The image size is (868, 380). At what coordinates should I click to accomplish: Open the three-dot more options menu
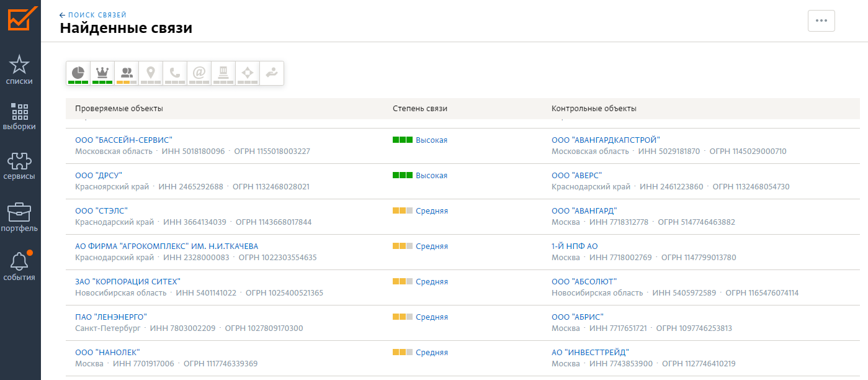coord(821,20)
